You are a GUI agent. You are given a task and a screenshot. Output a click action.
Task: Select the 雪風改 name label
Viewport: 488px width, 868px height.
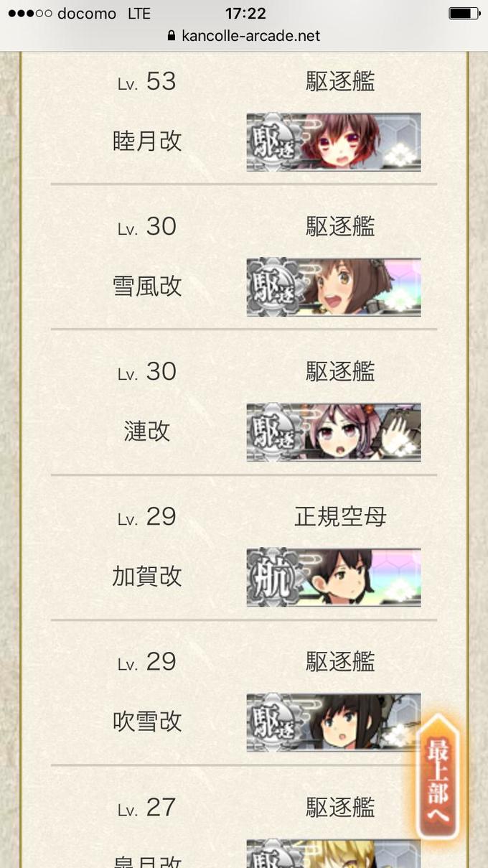147,286
